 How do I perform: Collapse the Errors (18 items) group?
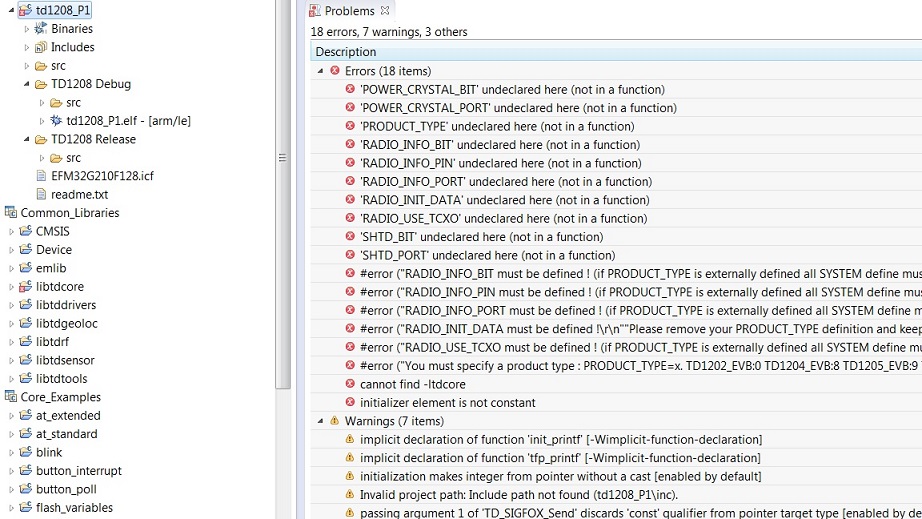pos(320,71)
